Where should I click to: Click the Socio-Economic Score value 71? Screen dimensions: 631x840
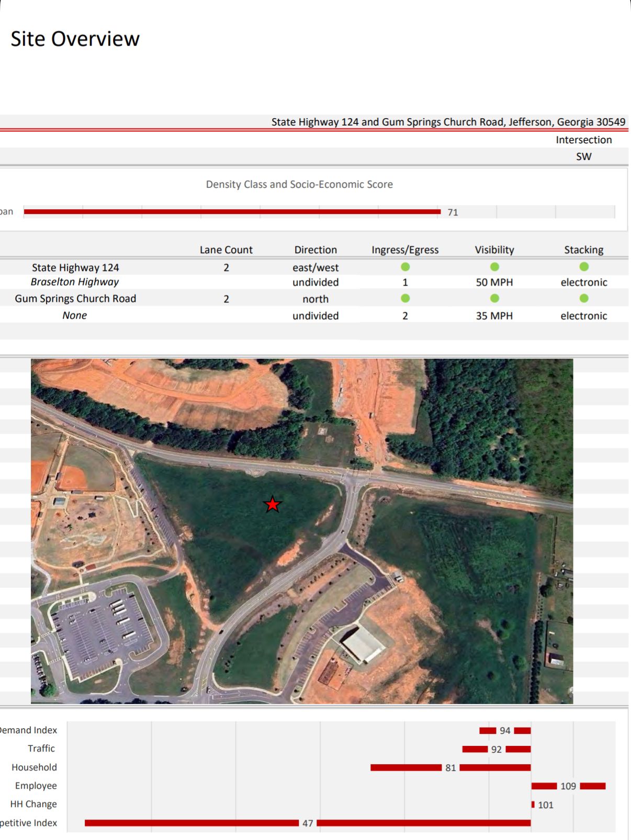click(453, 212)
